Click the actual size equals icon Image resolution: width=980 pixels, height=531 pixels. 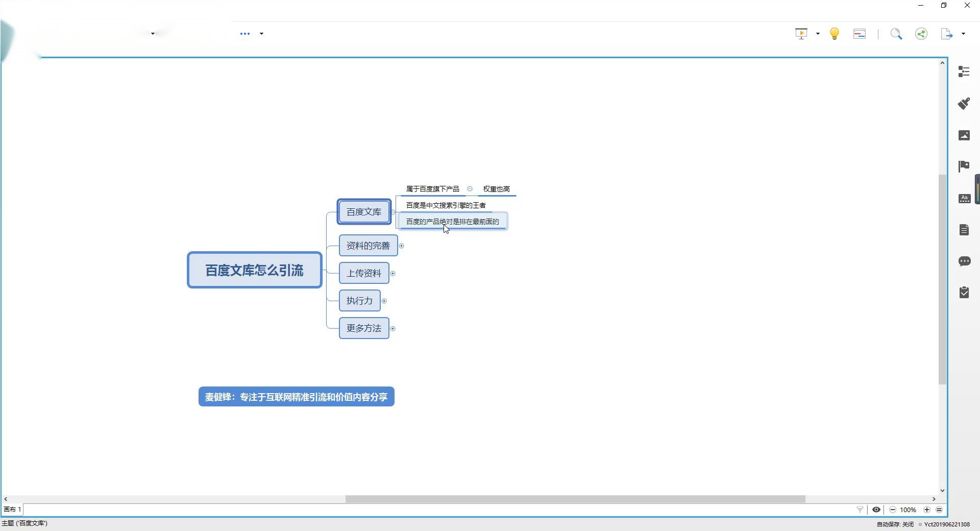939,510
